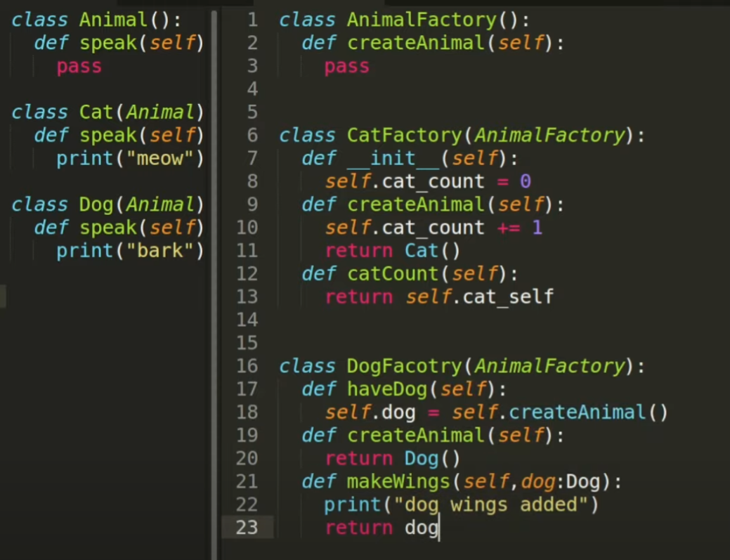730x560 pixels.
Task: Click class Animal name in left pane
Action: tap(114, 20)
